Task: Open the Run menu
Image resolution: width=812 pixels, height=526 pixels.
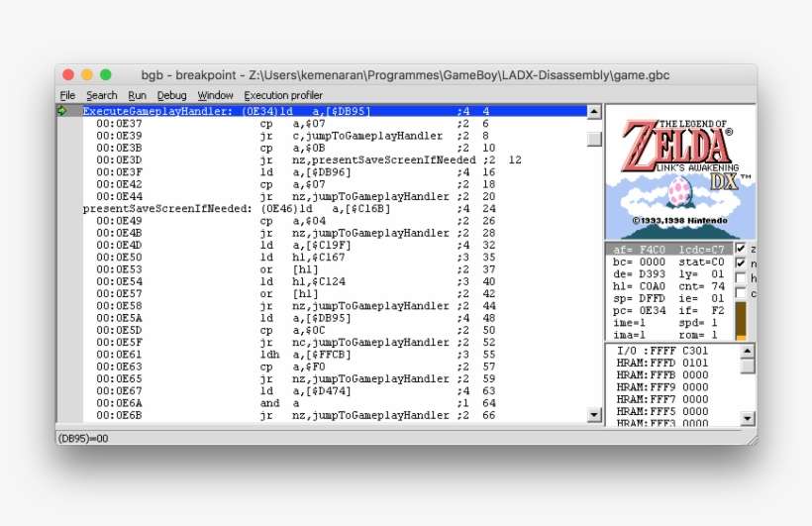Action: (x=137, y=95)
